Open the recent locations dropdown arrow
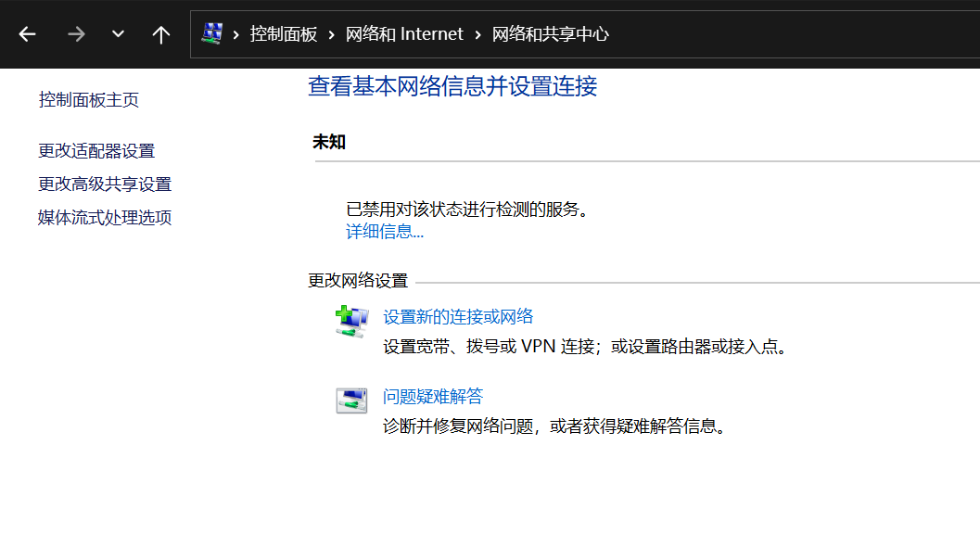The image size is (980, 534). click(x=118, y=33)
